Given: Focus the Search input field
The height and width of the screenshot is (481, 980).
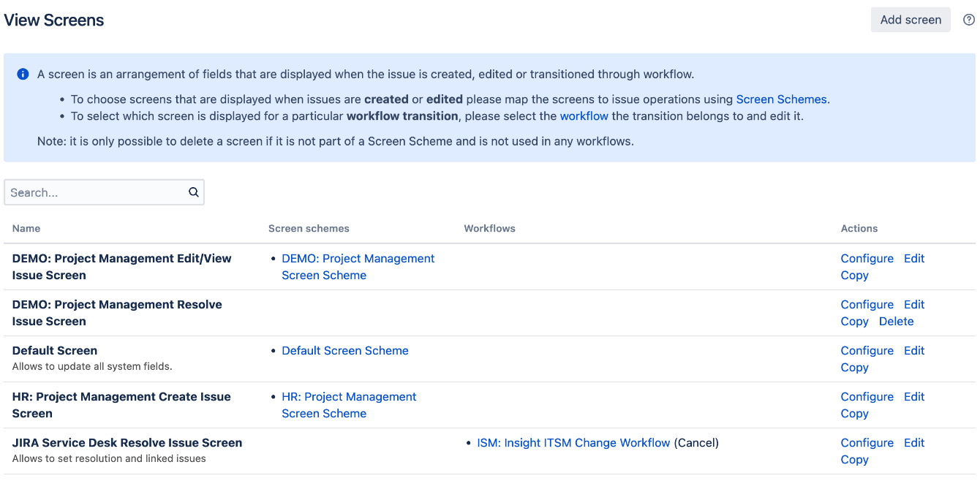Looking at the screenshot, I should [x=95, y=192].
